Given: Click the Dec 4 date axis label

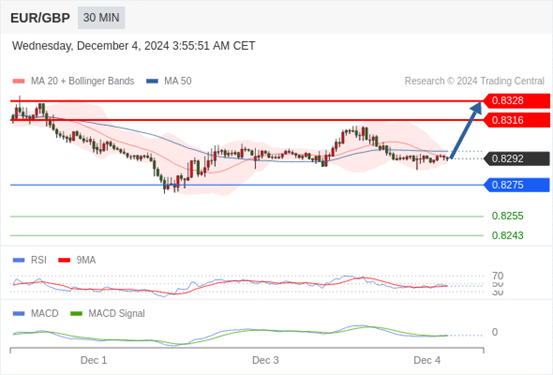Looking at the screenshot, I should tap(427, 360).
